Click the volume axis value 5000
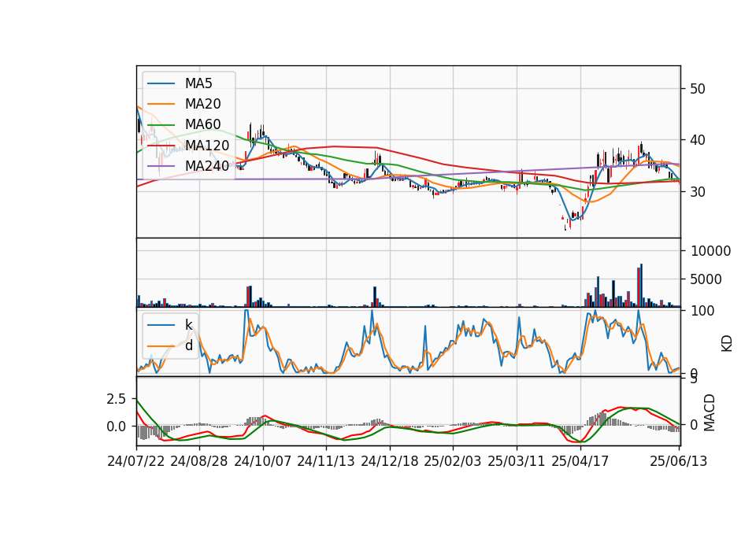This screenshot has height=543, width=756. pos(706,279)
